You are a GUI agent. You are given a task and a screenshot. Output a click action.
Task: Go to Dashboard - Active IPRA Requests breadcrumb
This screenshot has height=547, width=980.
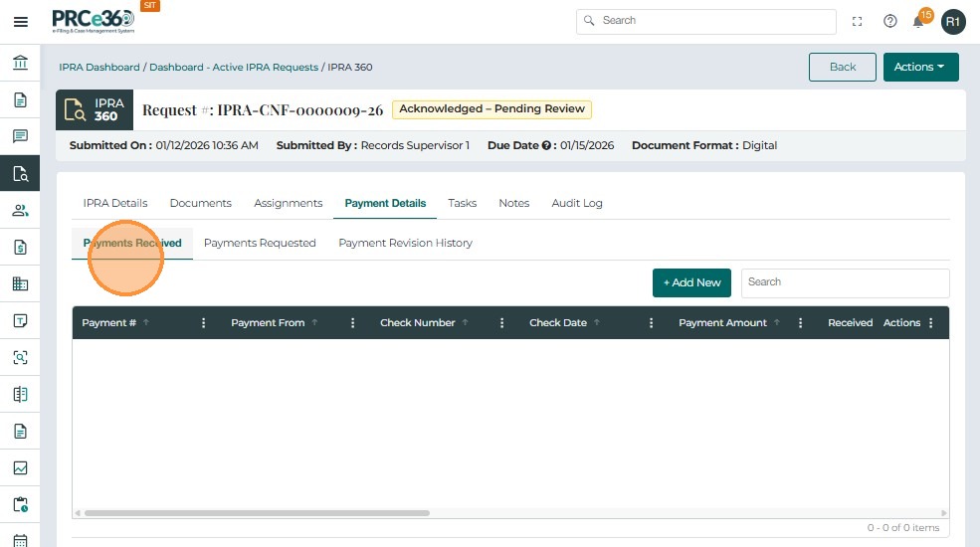234,67
